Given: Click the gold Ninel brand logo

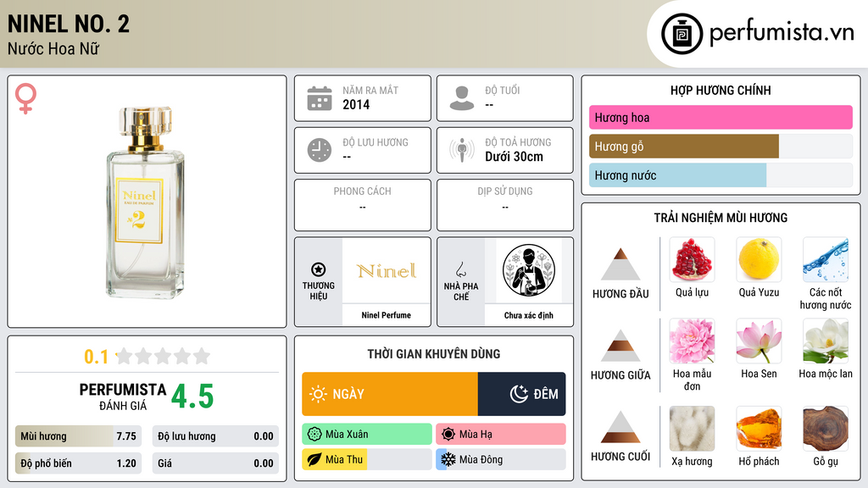Looking at the screenshot, I should point(387,271).
